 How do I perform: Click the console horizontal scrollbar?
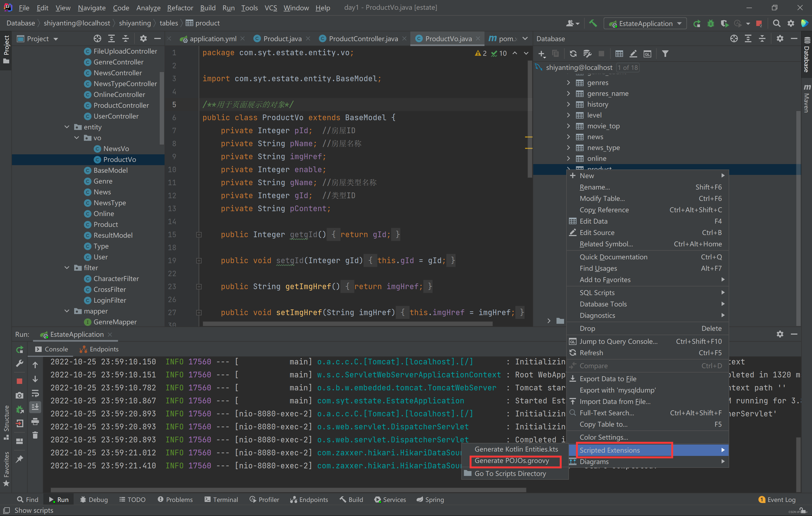[x=288, y=490]
